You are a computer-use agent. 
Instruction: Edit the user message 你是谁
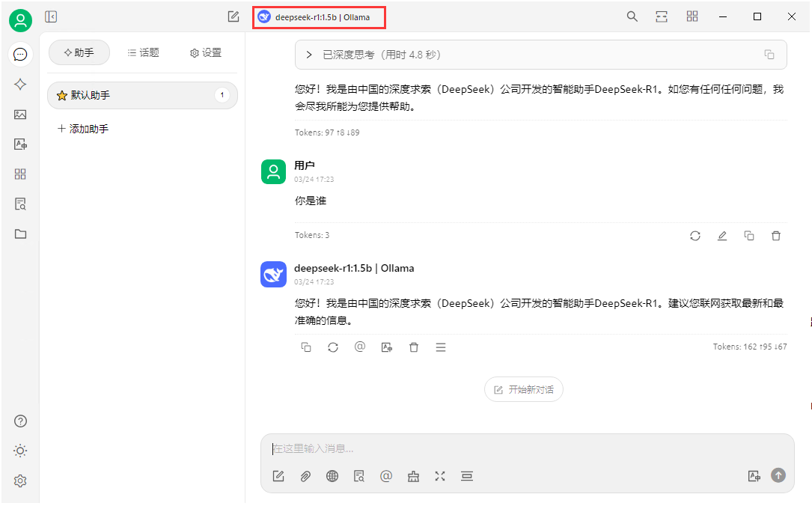click(x=722, y=236)
